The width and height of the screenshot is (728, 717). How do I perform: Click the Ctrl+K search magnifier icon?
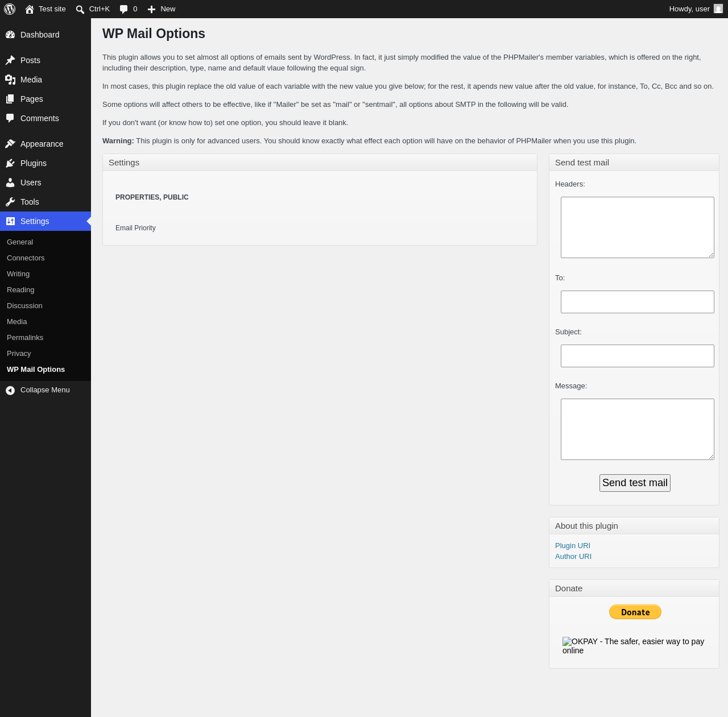point(80,9)
